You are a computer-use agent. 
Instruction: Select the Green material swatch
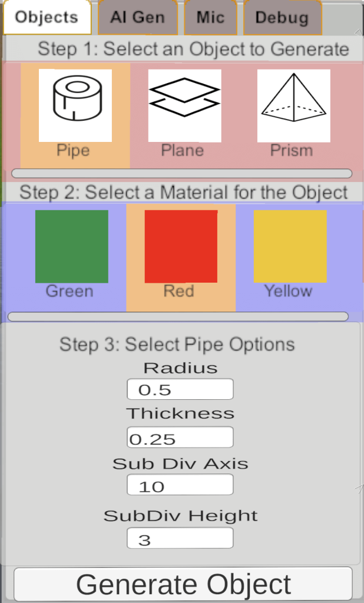tap(72, 247)
